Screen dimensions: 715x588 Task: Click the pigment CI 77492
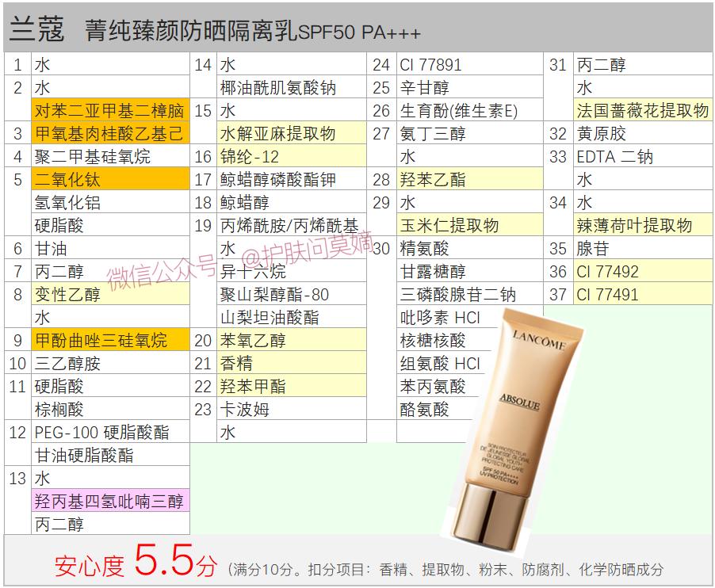tap(643, 271)
